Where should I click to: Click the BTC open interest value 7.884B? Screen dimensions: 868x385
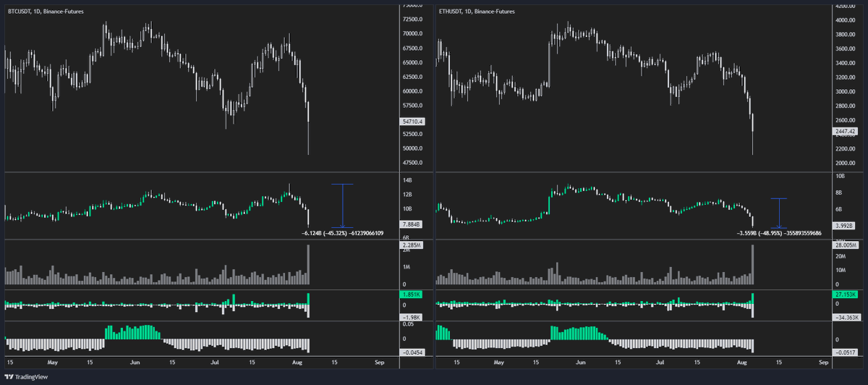[412, 224]
